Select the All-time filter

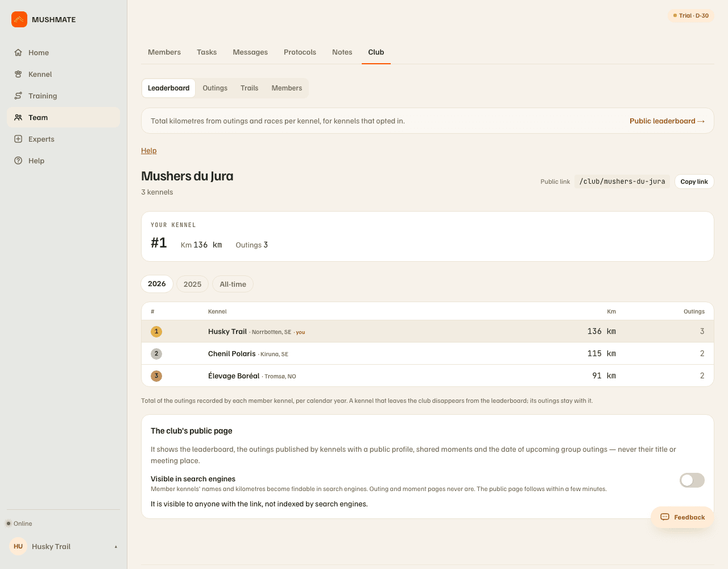point(233,284)
